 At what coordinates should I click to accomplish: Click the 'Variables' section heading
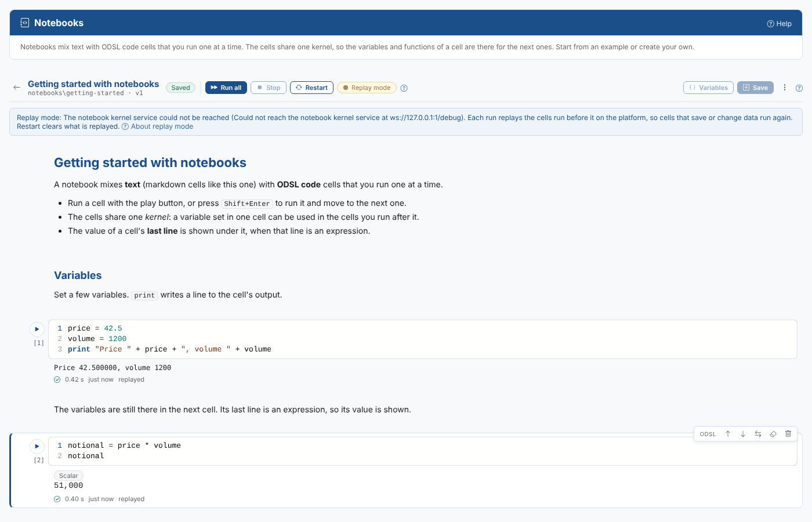pos(78,275)
